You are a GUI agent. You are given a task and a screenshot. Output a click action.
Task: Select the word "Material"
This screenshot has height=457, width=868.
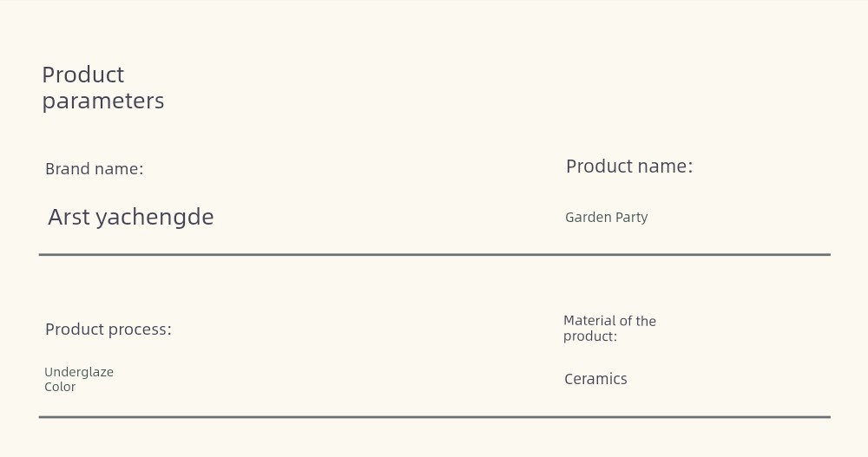point(589,321)
